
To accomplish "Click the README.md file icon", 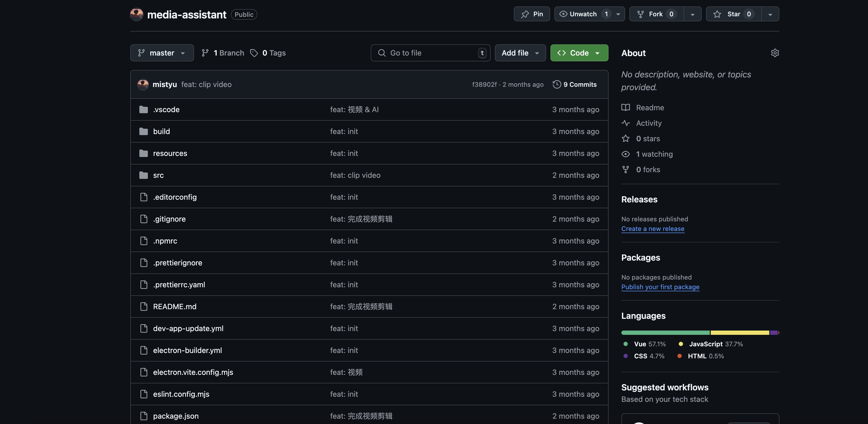I will 144,307.
